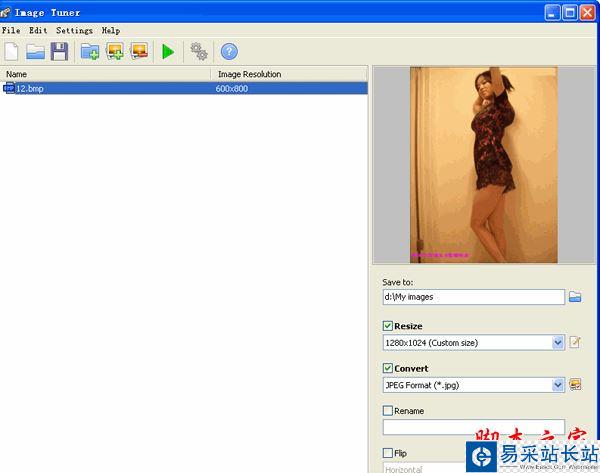This screenshot has height=473, width=600.
Task: Select the 12.bmp file row
Action: pos(184,88)
